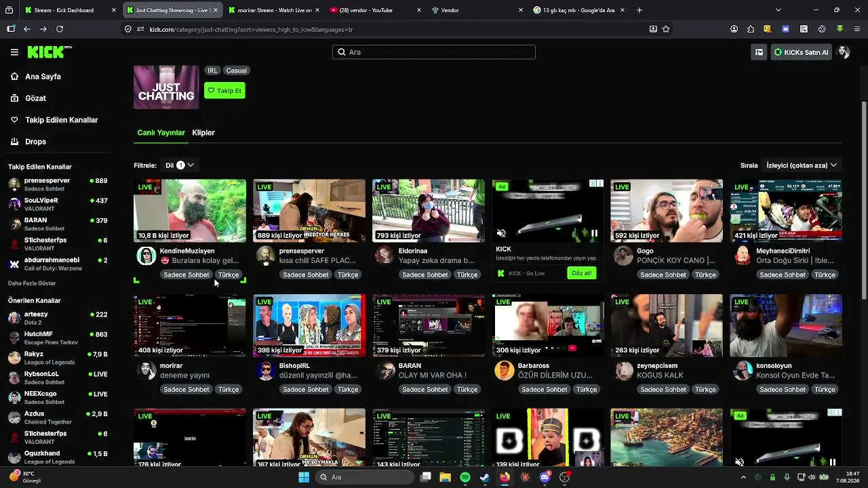The width and height of the screenshot is (868, 488).
Task: Open the Firefox account icon
Action: [x=734, y=29]
